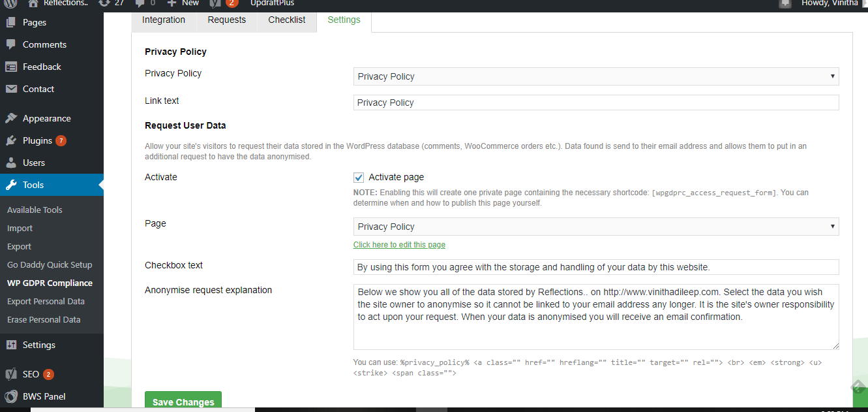Uncheck the Activate page checkbox
The image size is (868, 412).
(359, 178)
